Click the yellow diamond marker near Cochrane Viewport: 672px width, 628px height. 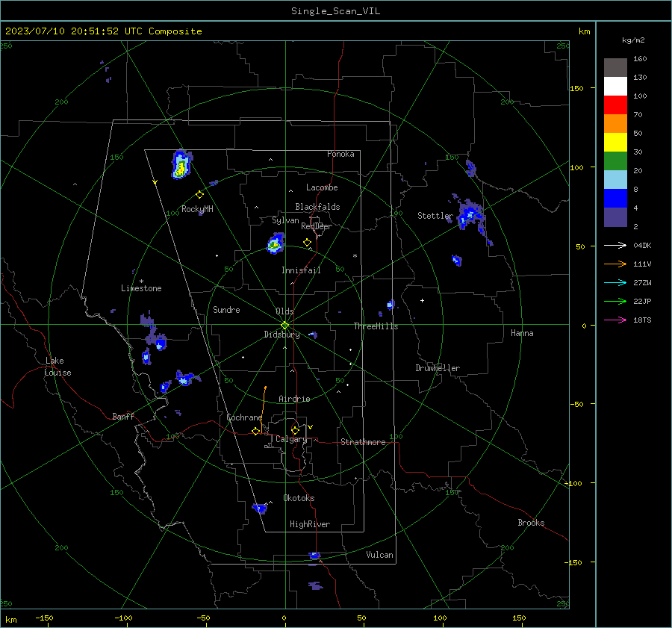pos(256,431)
